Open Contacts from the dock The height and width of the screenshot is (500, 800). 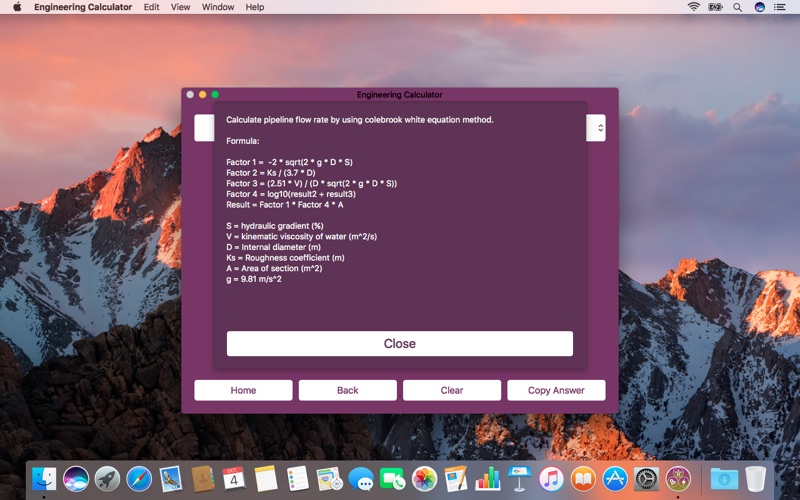(x=203, y=479)
